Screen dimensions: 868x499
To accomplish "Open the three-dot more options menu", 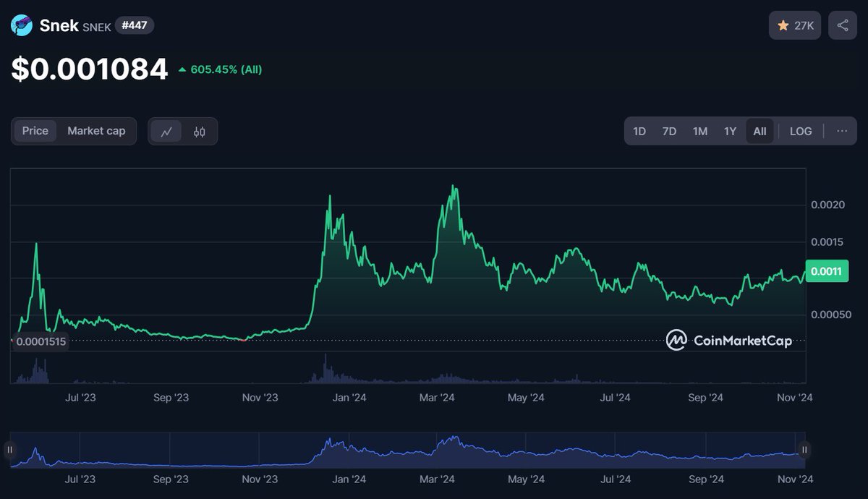I will pyautogui.click(x=842, y=131).
